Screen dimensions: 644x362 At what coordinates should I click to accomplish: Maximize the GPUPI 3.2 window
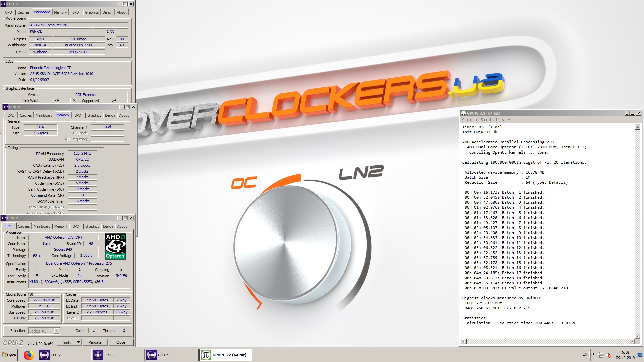tap(633, 113)
